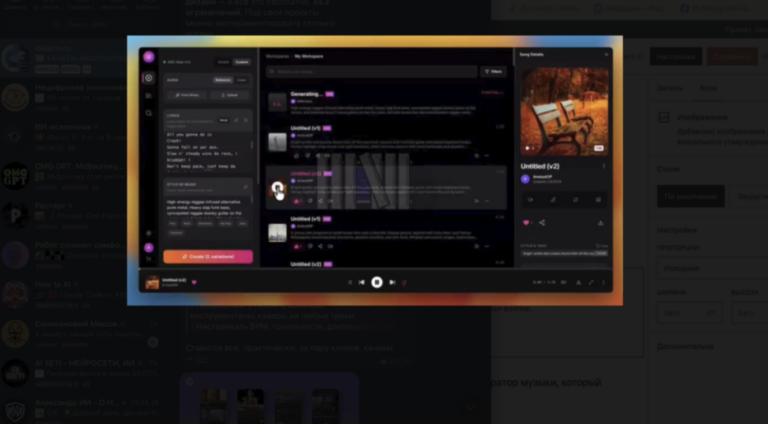This screenshot has width=768, height=424.
Task: Click the purple logo atop the sidebar
Action: click(149, 57)
